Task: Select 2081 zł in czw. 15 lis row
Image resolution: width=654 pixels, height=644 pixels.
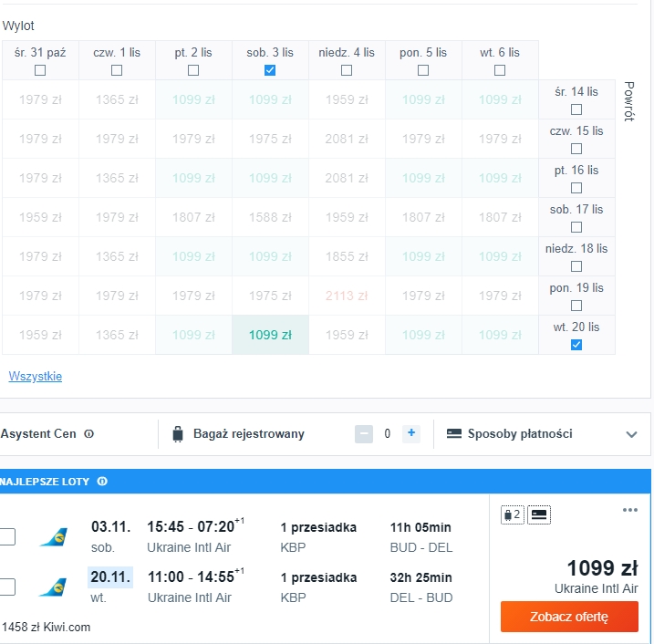Action: click(347, 139)
